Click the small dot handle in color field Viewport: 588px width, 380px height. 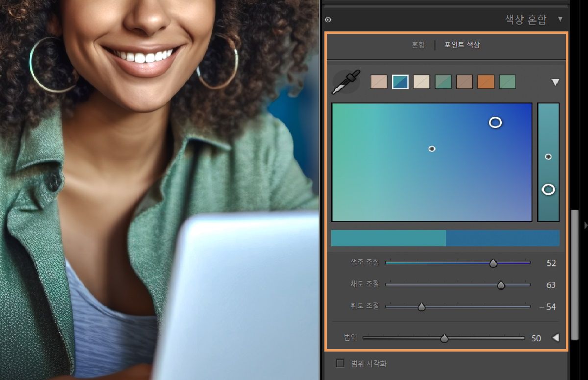tap(432, 149)
